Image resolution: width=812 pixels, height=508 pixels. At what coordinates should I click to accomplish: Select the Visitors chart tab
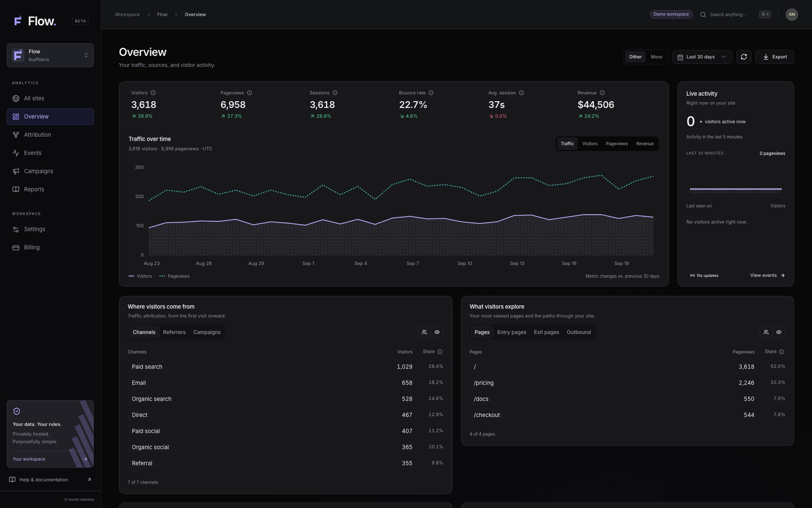[590, 144]
